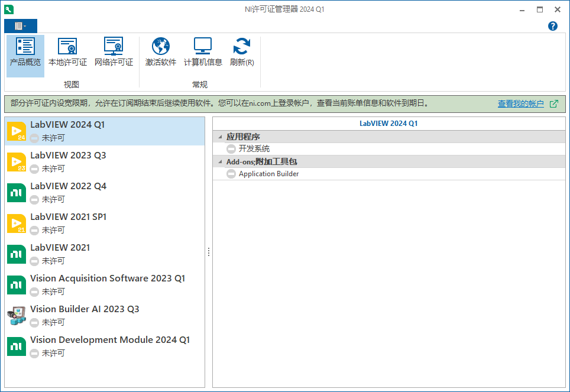Minimize the NI许可证管理器 window

pos(522,9)
